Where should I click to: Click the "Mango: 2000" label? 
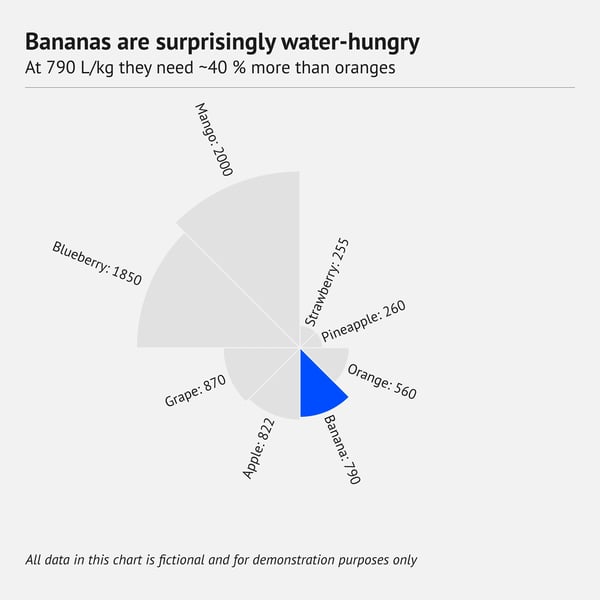[x=213, y=139]
